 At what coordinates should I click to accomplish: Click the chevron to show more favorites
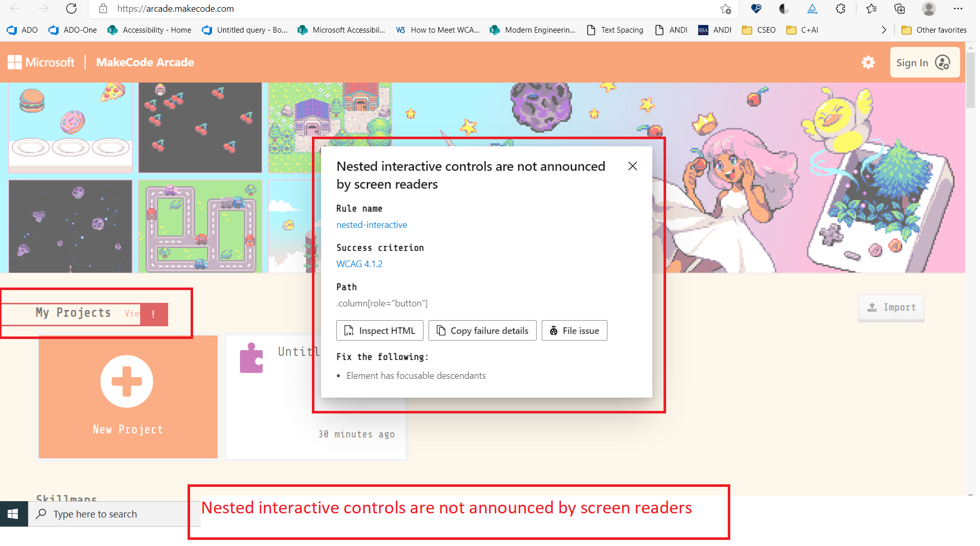(884, 30)
